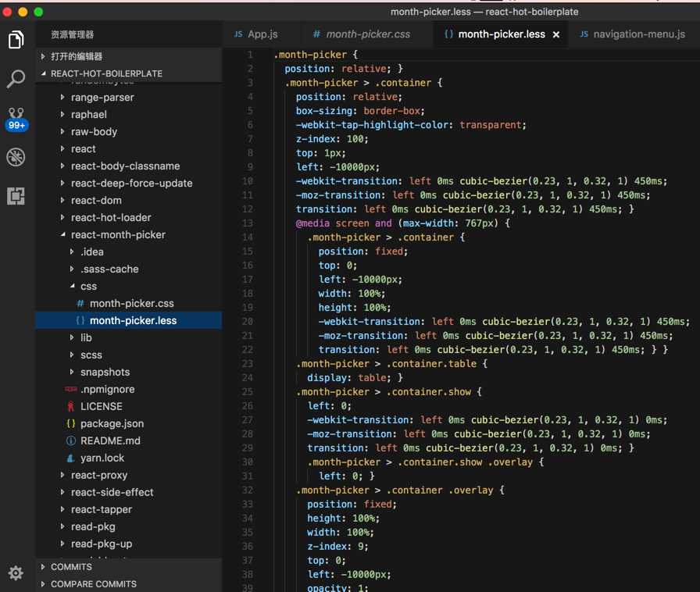Open the month-picker.css tab

coord(367,34)
